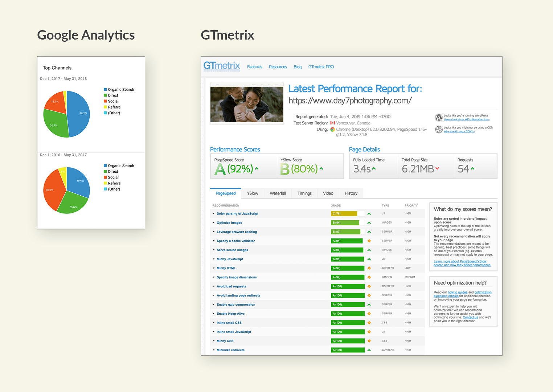The image size is (553, 392).
Task: Click the Canada flag icon
Action: point(332,123)
